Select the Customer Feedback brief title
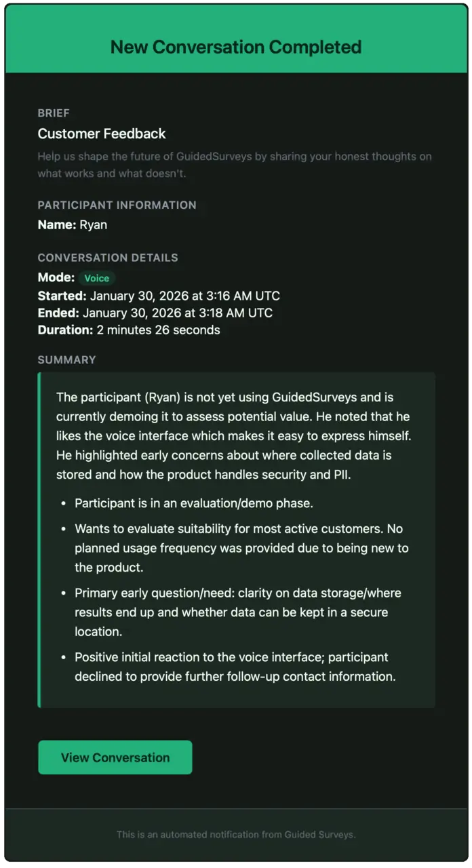This screenshot has width=472, height=868. pos(101,134)
